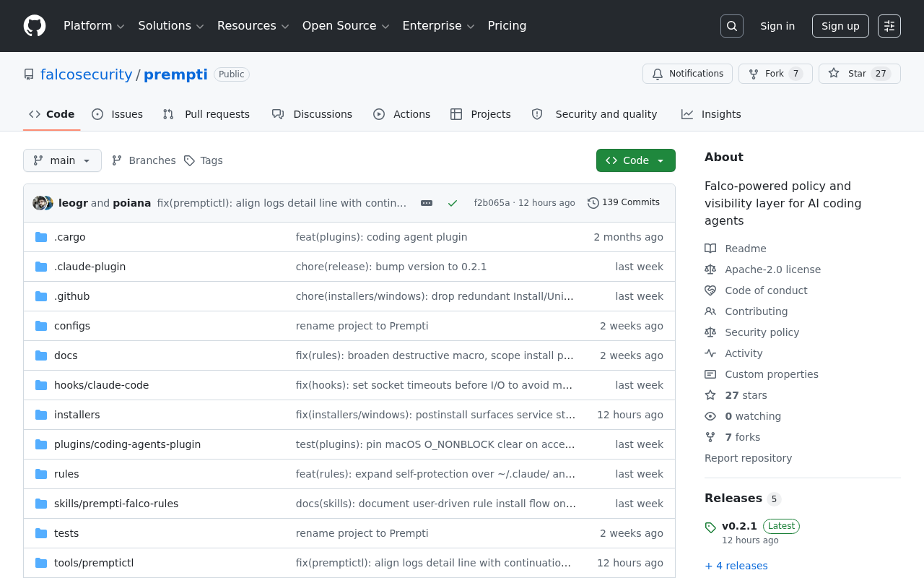924x578 pixels.
Task: Expand the Open Source menu
Action: coord(346,26)
